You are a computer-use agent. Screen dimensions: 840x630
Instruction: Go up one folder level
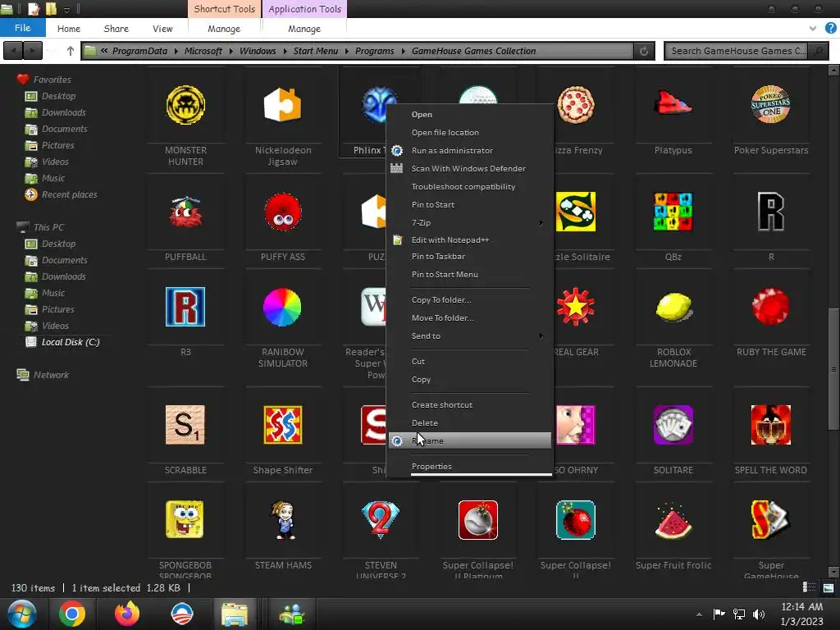coord(71,51)
